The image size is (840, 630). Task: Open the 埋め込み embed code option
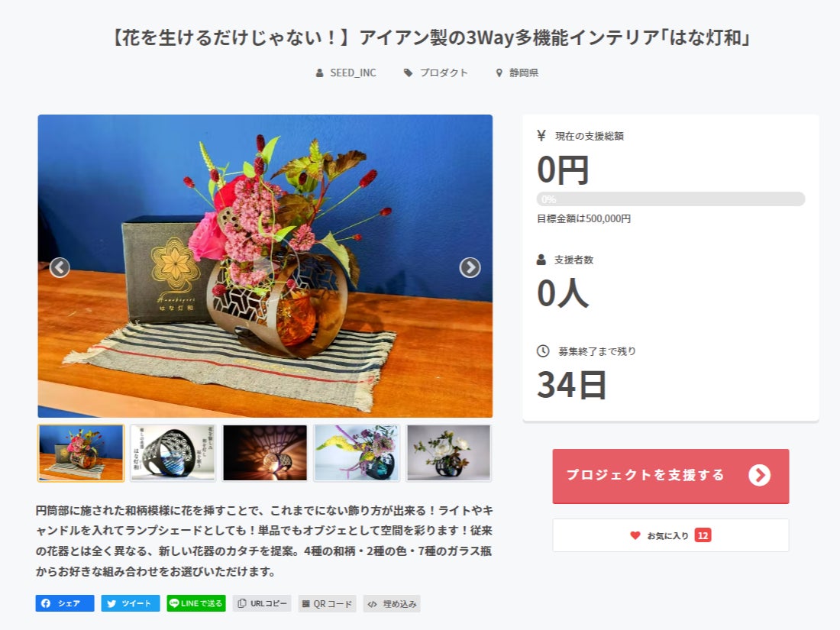point(392,603)
